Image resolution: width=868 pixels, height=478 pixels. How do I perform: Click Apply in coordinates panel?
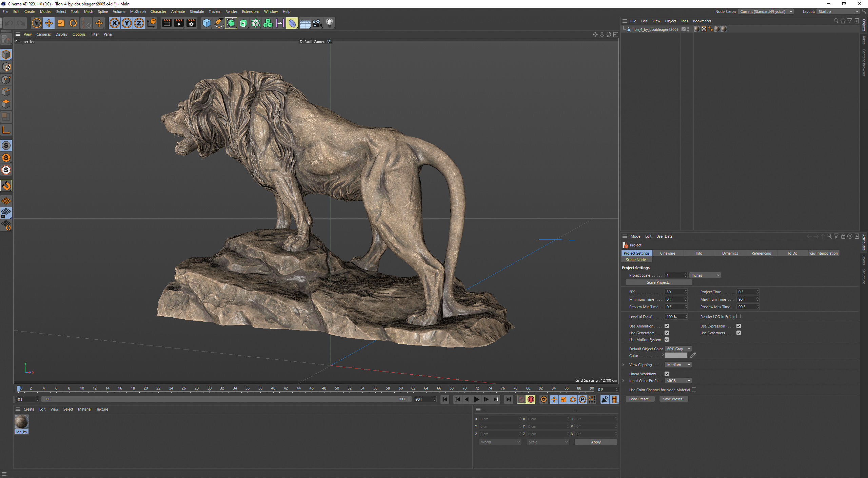click(596, 442)
